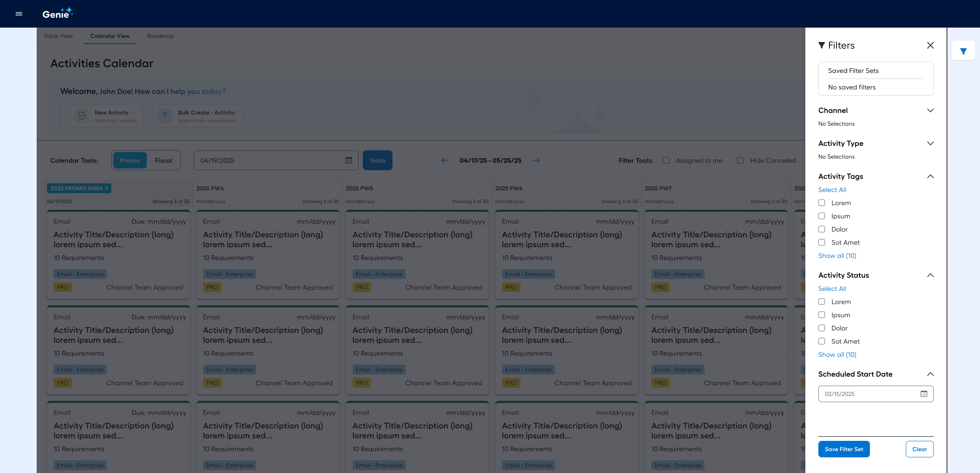Click the New Activity shield icon

pos(82,116)
